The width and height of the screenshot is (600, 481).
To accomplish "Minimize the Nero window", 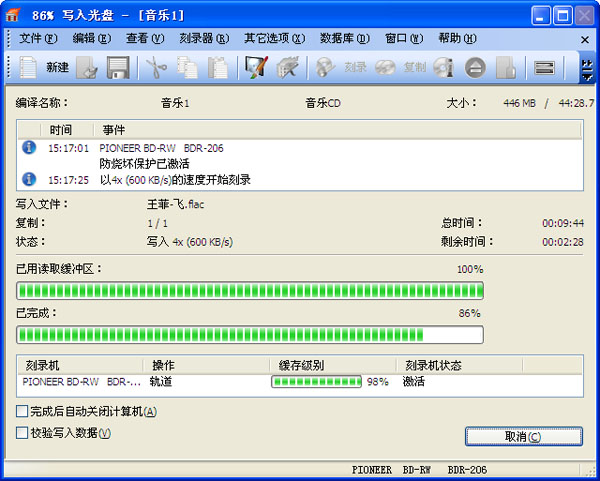I will tap(541, 16).
